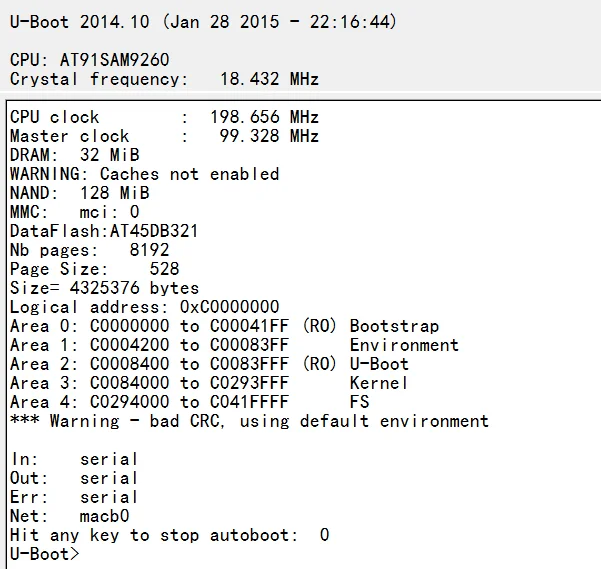Click the CPU: AT91SAM9260 line
Image resolution: width=601 pixels, height=569 pixels.
pos(89,60)
